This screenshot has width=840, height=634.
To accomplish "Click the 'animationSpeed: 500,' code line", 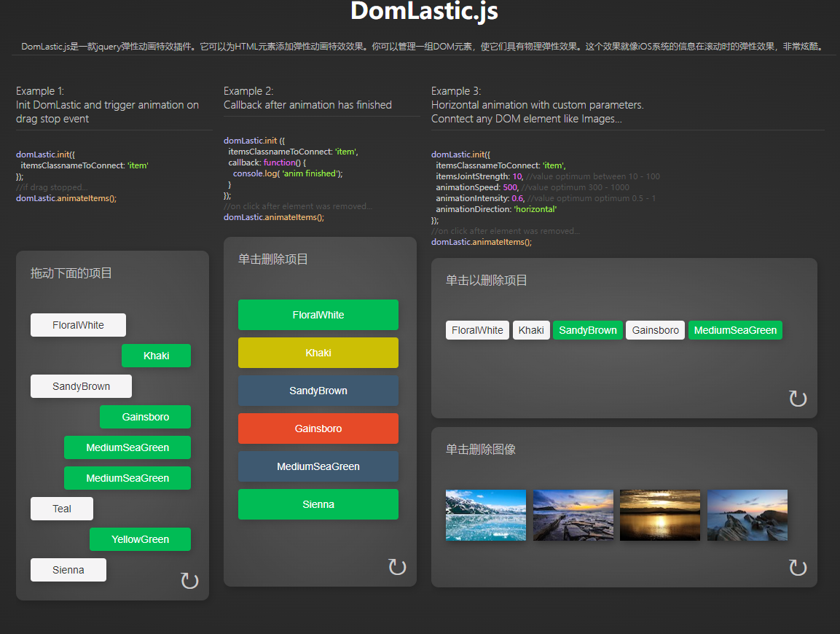I will pos(476,187).
